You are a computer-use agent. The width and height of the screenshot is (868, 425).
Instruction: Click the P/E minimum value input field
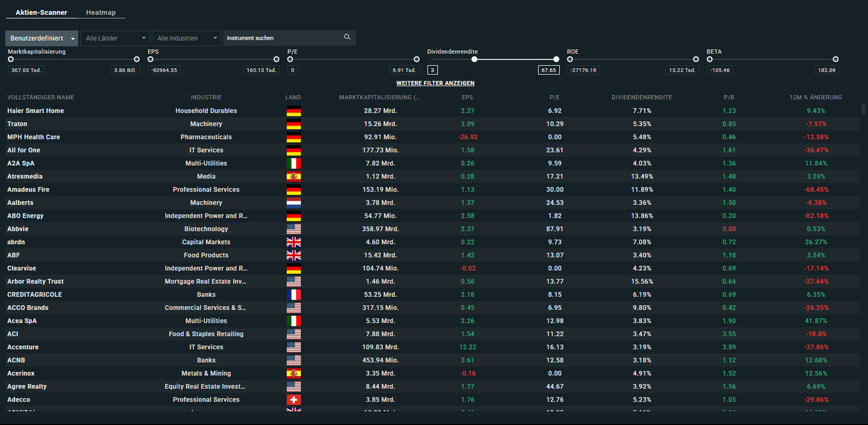292,69
